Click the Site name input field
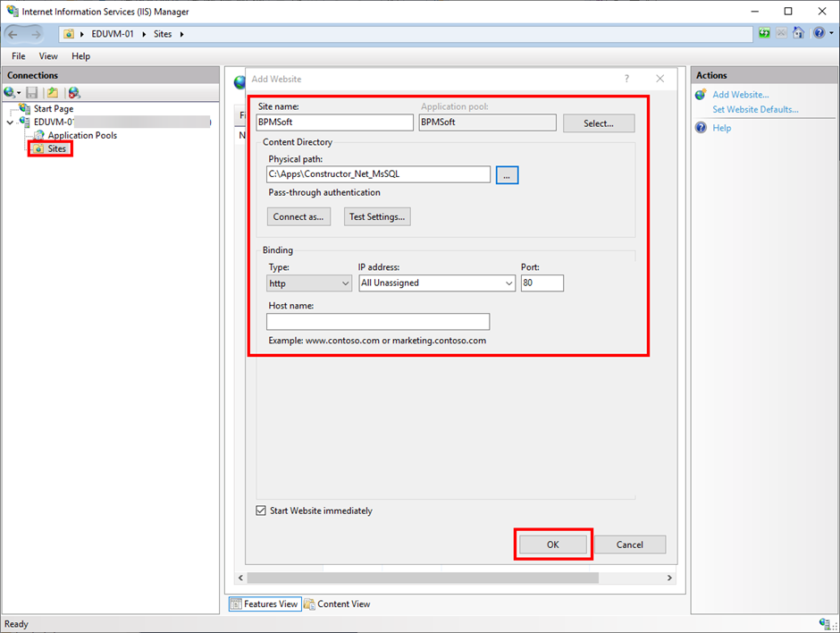Viewport: 840px width, 633px height. [x=335, y=122]
